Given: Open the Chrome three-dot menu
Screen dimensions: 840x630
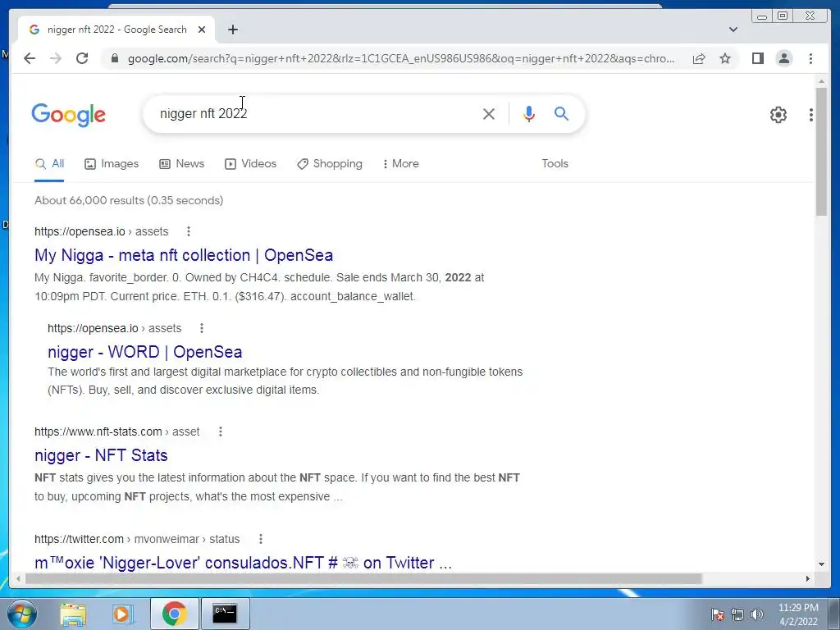Looking at the screenshot, I should pos(810,58).
